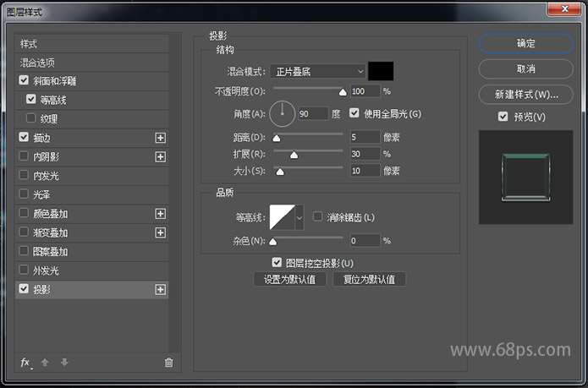Viewport: 588px width, 388px height.
Task: Click the plus icon beside 投影
Action: click(160, 290)
